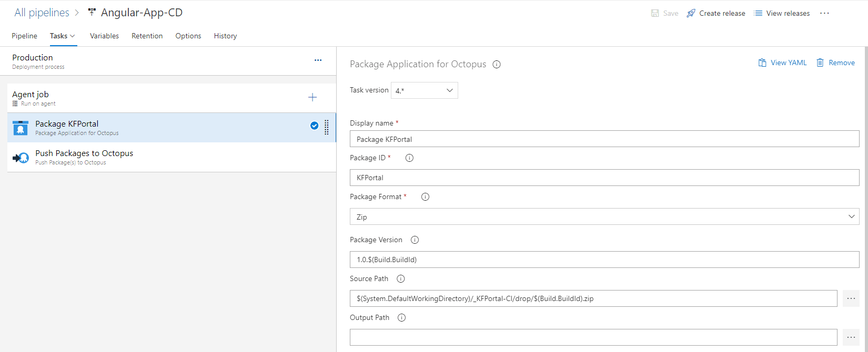The height and width of the screenshot is (352, 868).
Task: Show info for Package Version
Action: point(415,240)
